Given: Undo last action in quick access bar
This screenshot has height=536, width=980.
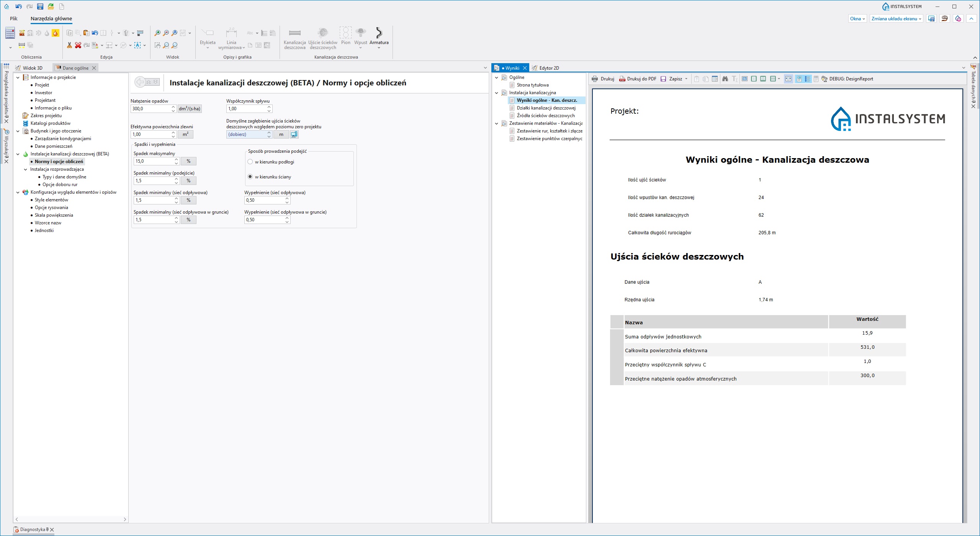Looking at the screenshot, I should (18, 7).
